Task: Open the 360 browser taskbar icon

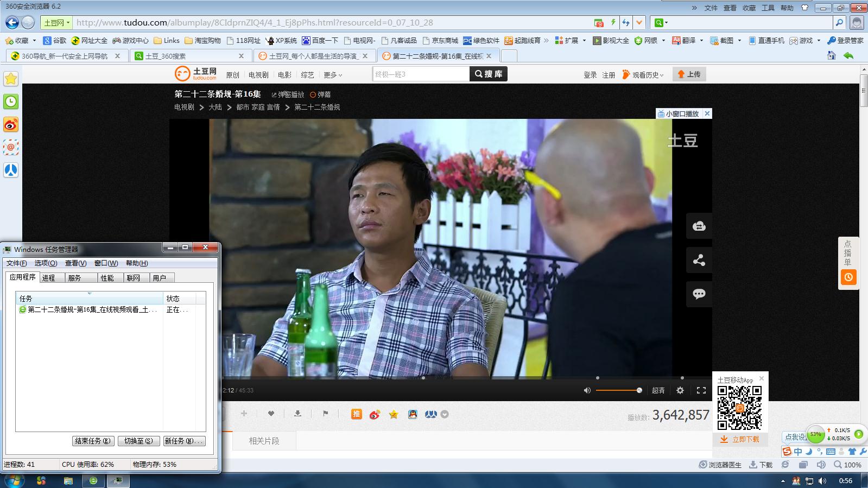Action: pyautogui.click(x=93, y=480)
